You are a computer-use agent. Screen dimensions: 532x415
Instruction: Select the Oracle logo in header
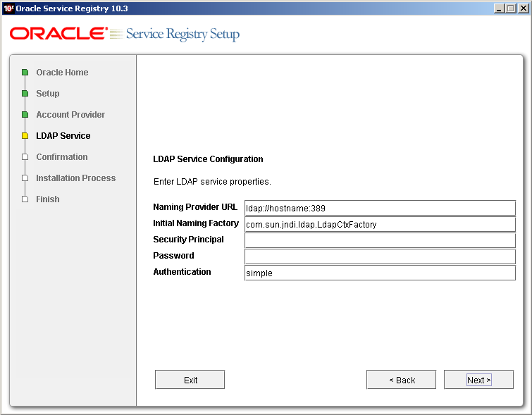point(58,34)
